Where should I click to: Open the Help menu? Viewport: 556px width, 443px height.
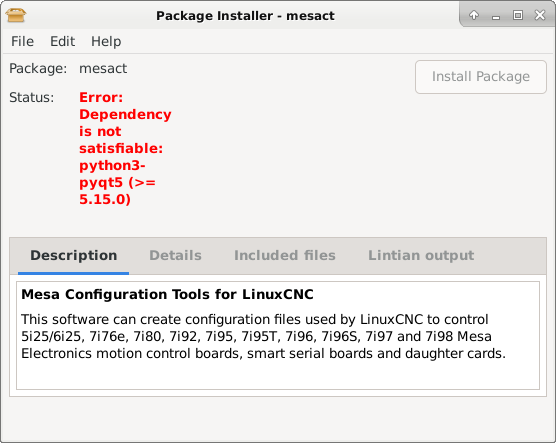pos(106,41)
